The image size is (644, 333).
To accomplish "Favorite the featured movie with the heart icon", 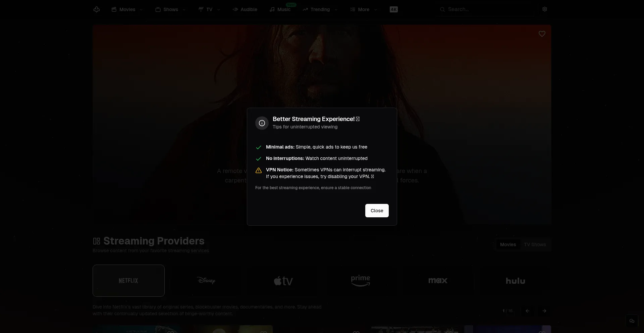I will (542, 34).
